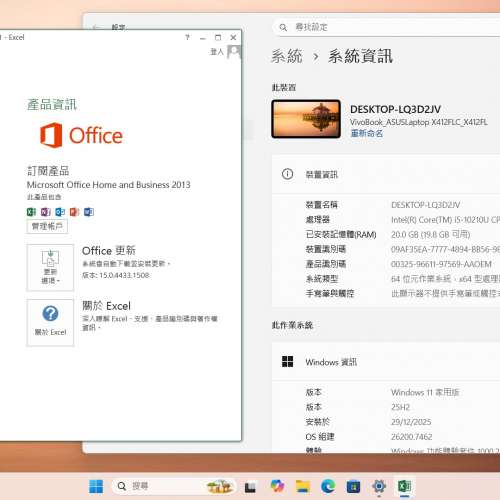
Task: Go to 系統 breadcrumb in Settings
Action: point(287,56)
